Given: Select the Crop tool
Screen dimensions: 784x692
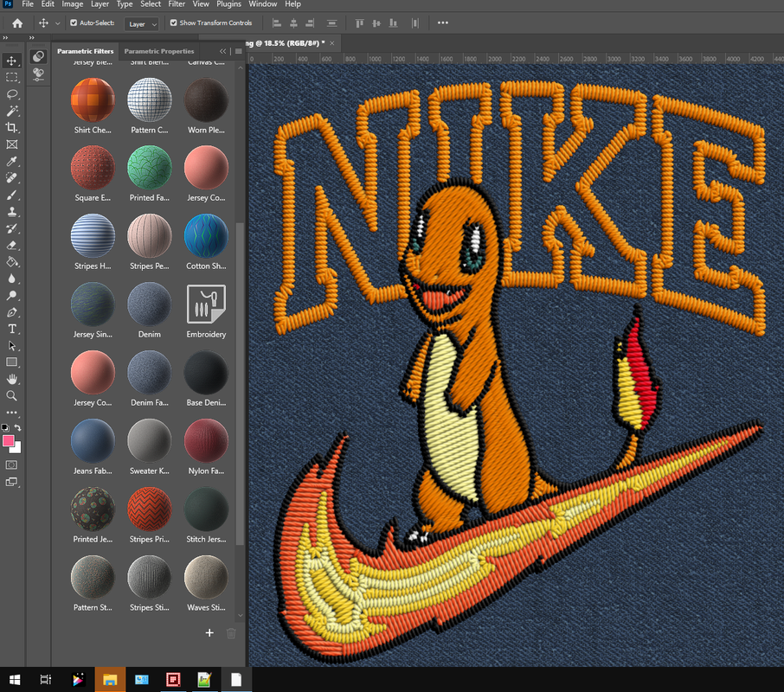Looking at the screenshot, I should pos(11,128).
